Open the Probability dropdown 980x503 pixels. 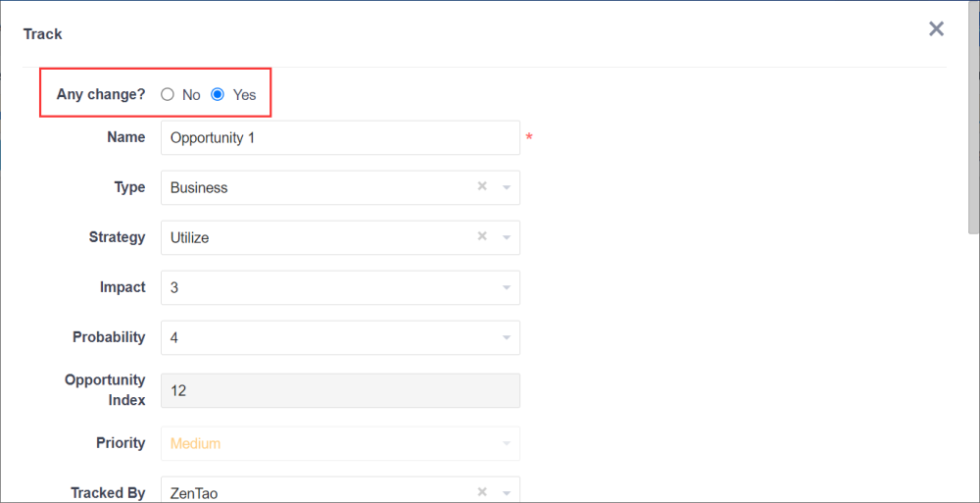[340, 337]
